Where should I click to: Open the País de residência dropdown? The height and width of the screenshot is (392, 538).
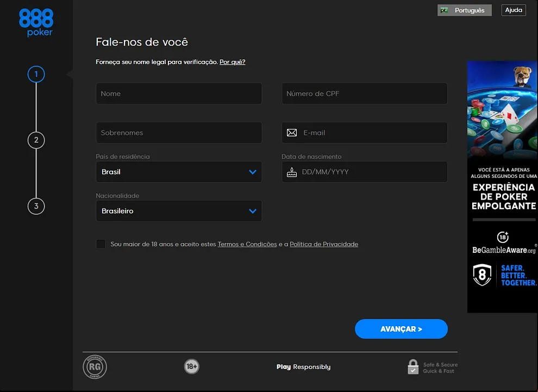click(x=179, y=172)
